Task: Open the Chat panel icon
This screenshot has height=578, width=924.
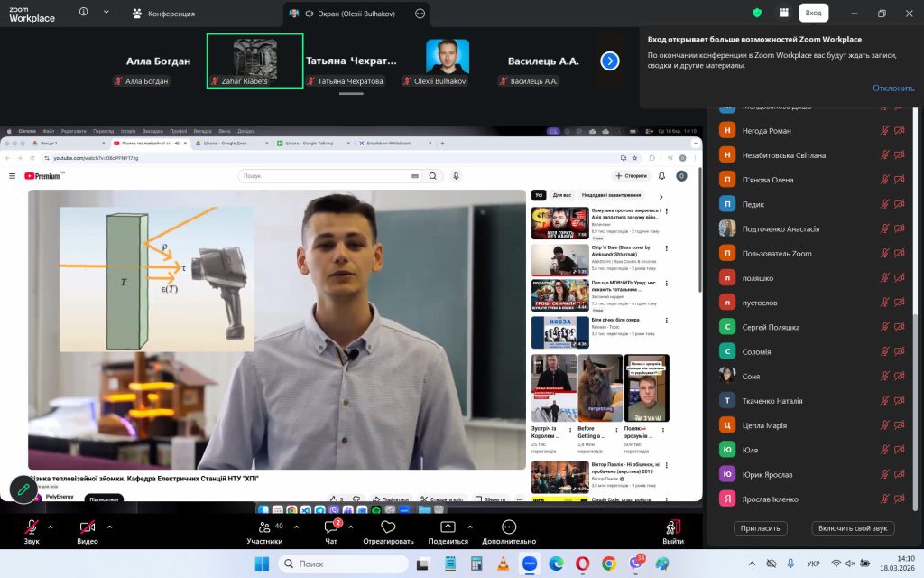Action: click(x=331, y=527)
